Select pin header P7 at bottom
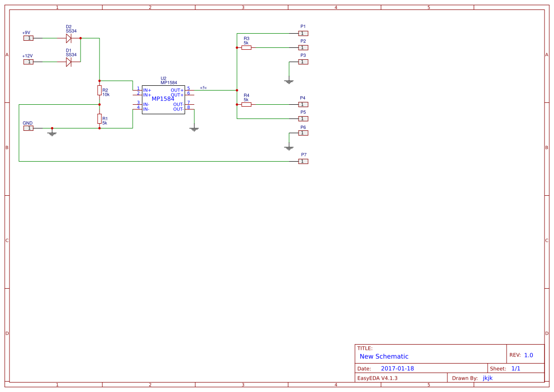Viewport: 554px width, 392px height. point(302,161)
